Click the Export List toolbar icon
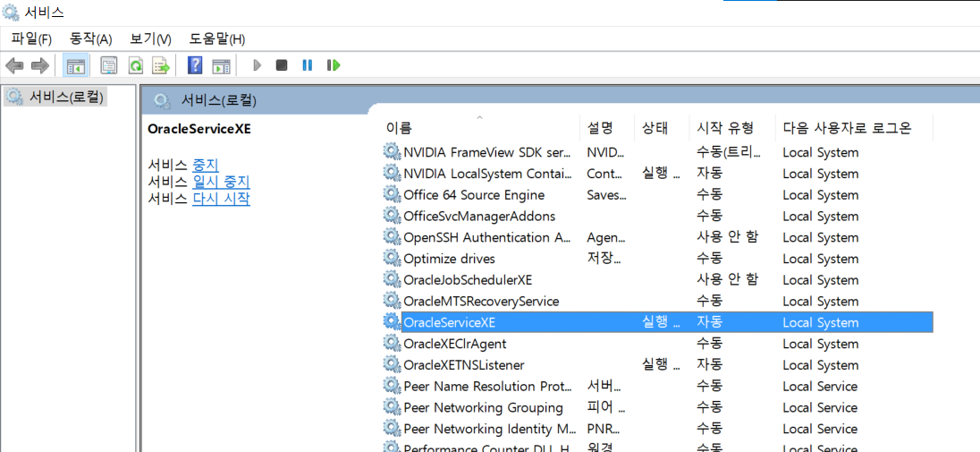This screenshot has width=980, height=452. click(x=161, y=65)
